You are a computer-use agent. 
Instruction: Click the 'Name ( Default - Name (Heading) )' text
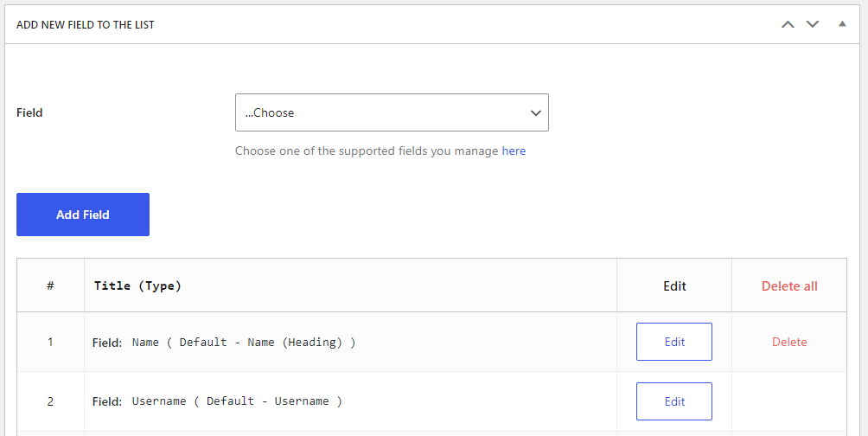click(x=244, y=342)
